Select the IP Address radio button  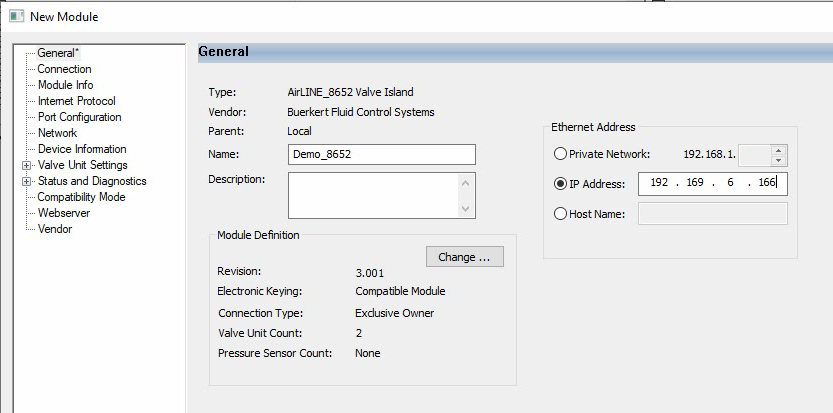560,184
